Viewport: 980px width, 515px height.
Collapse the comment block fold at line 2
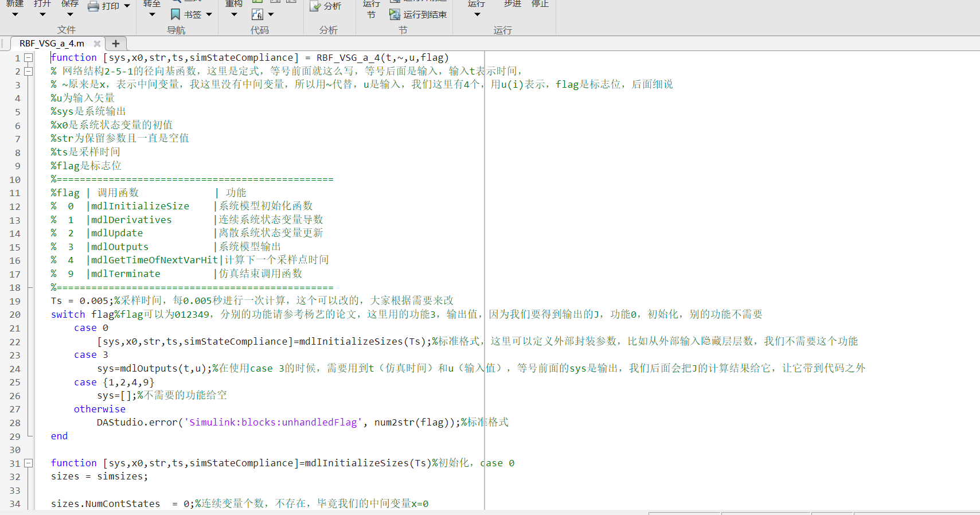(x=29, y=71)
